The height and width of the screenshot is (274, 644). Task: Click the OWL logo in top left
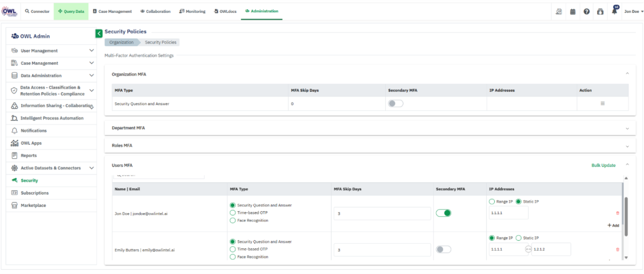pyautogui.click(x=10, y=10)
